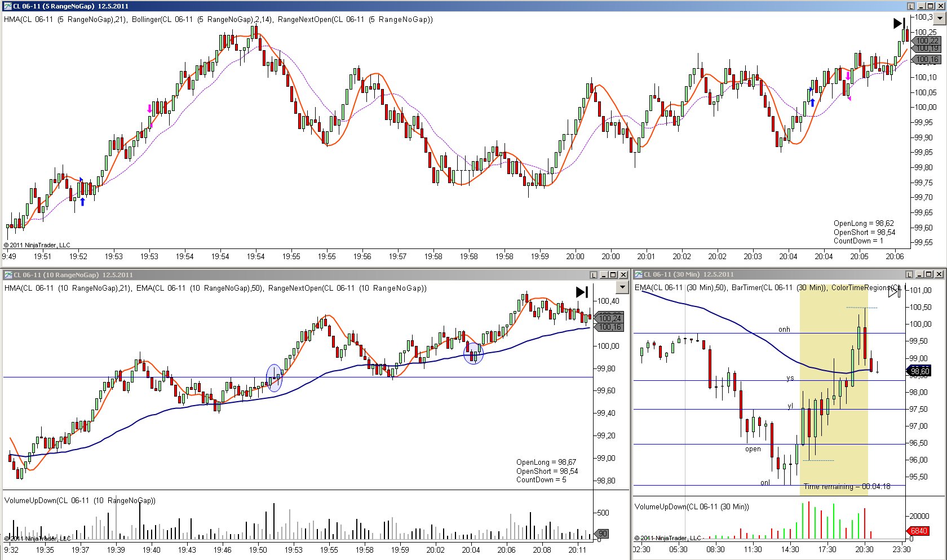The height and width of the screenshot is (560, 947).
Task: Click the HMA indicator label in 5 RangeNoGap chart
Action: (x=65, y=19)
